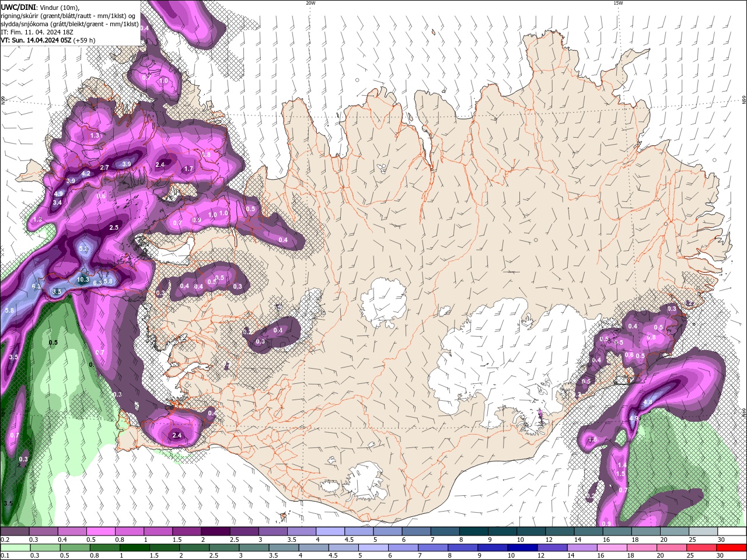Click the '(+59 h)' forecast offset text
The height and width of the screenshot is (560, 747).
[x=85, y=40]
